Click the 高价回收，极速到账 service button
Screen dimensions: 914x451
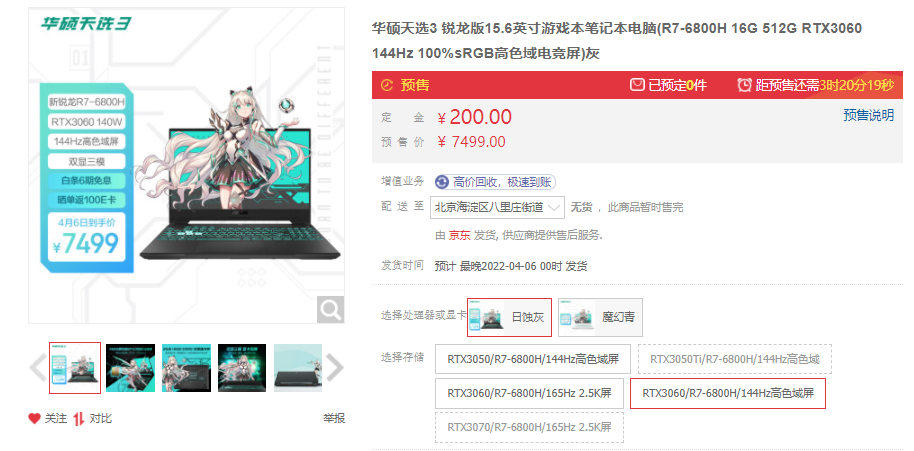(x=495, y=182)
